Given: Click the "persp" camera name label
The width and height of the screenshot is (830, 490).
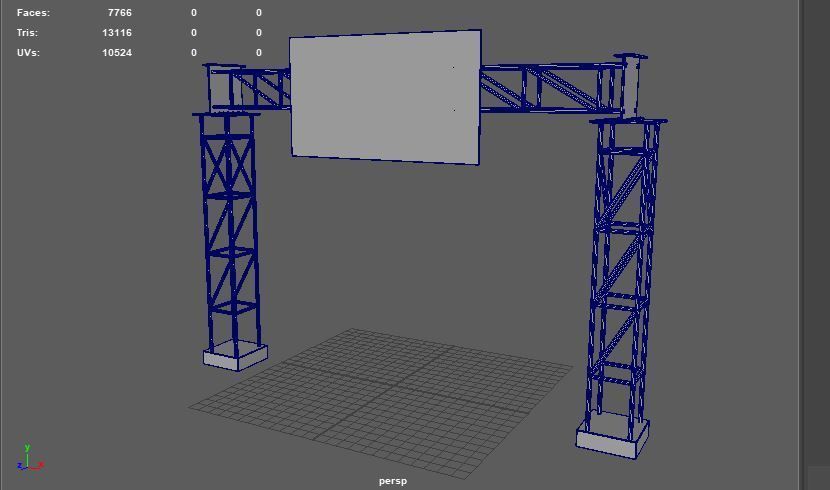Looking at the screenshot, I should 393,481.
